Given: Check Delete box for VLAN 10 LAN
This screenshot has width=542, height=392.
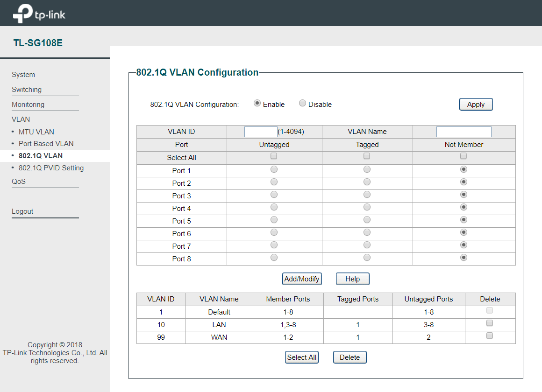Looking at the screenshot, I should click(x=490, y=323).
